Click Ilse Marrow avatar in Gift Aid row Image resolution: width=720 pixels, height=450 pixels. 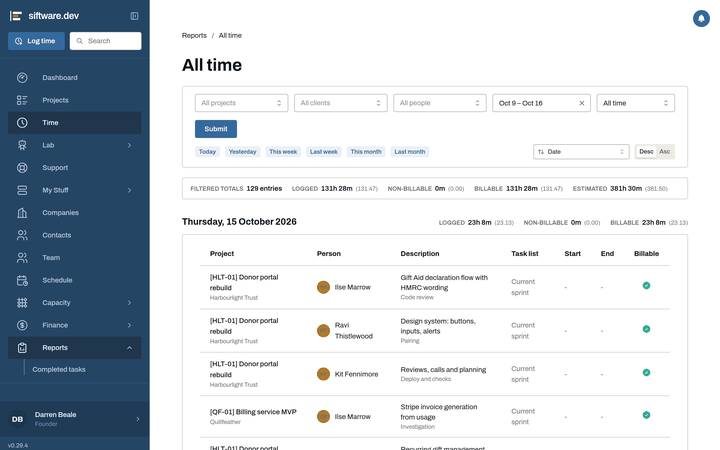click(x=323, y=287)
